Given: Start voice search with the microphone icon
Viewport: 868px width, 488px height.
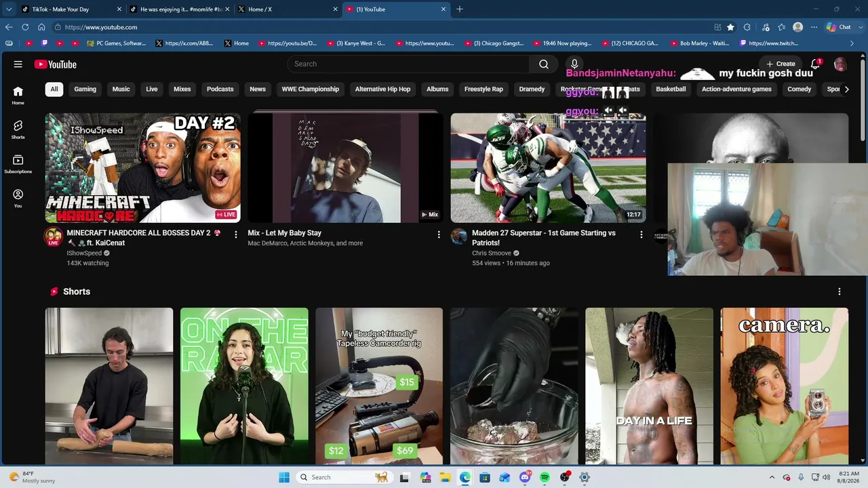Looking at the screenshot, I should (x=574, y=64).
